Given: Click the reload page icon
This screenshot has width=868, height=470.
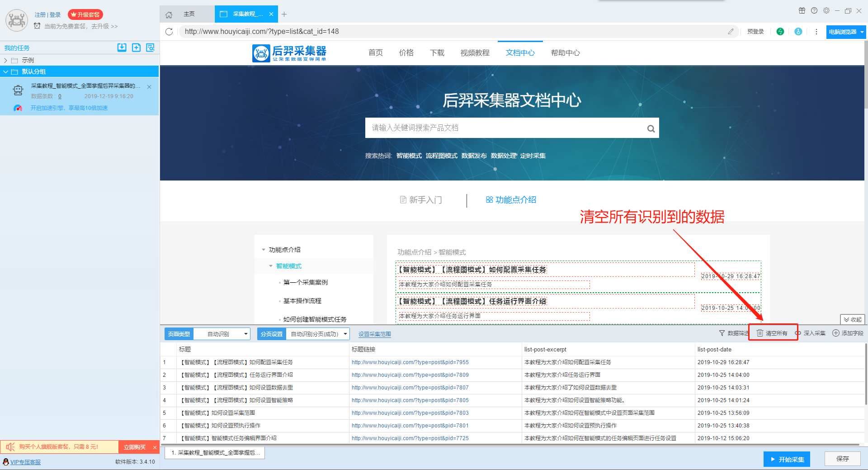Looking at the screenshot, I should (169, 32).
